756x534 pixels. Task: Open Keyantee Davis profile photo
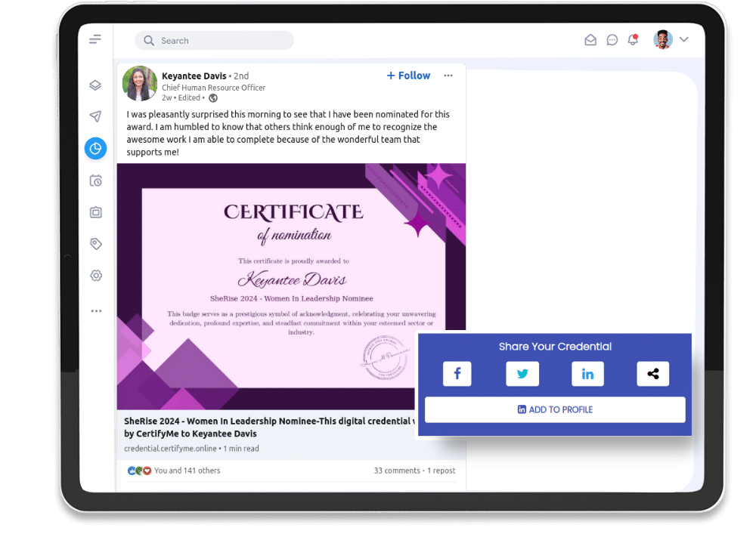click(140, 83)
